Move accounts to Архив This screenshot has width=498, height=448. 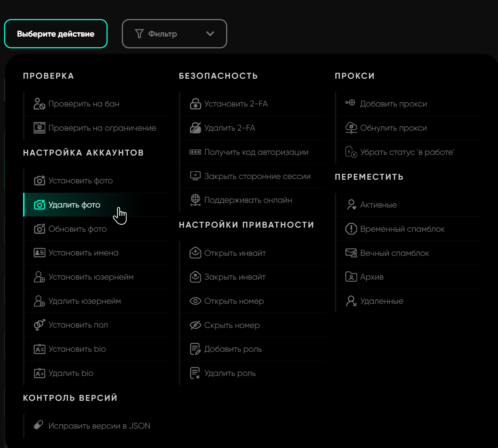(x=372, y=277)
